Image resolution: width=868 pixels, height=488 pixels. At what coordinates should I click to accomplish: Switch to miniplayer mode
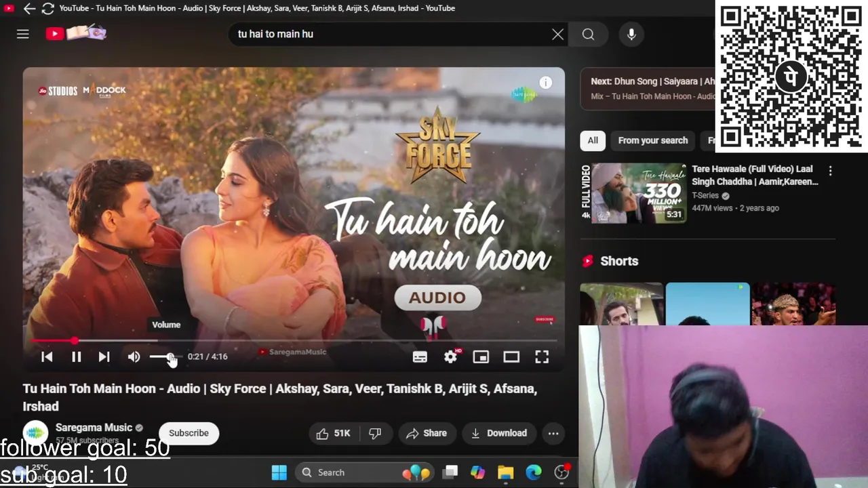481,357
